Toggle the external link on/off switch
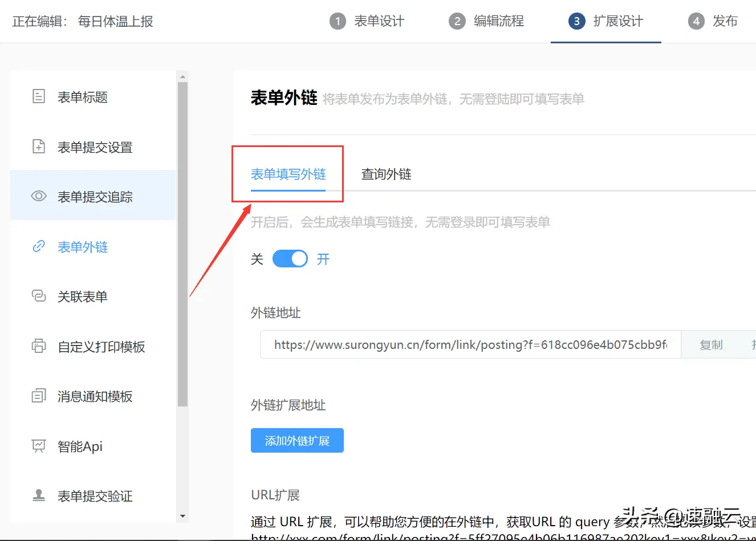This screenshot has height=541, width=756. pos(290,259)
